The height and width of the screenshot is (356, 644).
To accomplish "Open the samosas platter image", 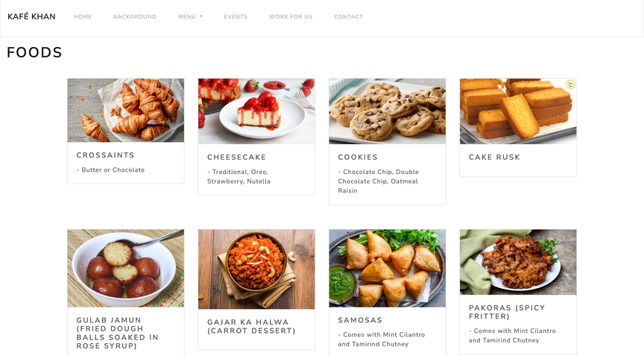I will (x=388, y=269).
